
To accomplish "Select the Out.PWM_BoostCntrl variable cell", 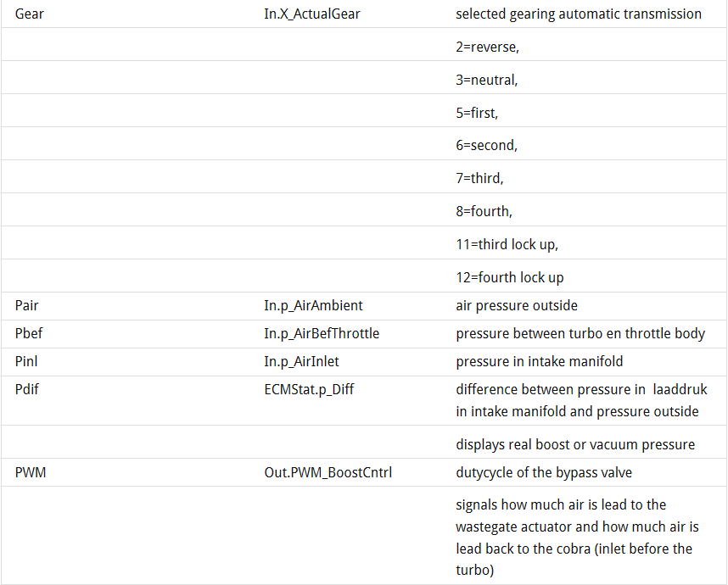I will tap(328, 472).
